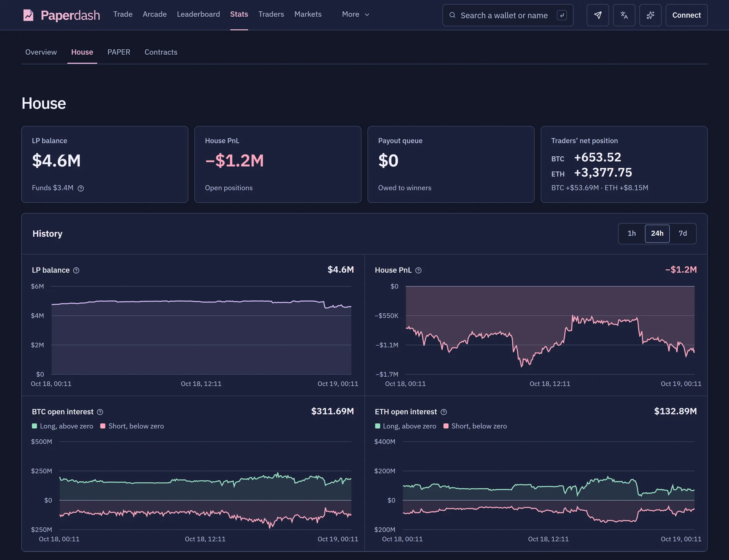Select the 24h history range
Screen dimensions: 729x560
(x=657, y=233)
